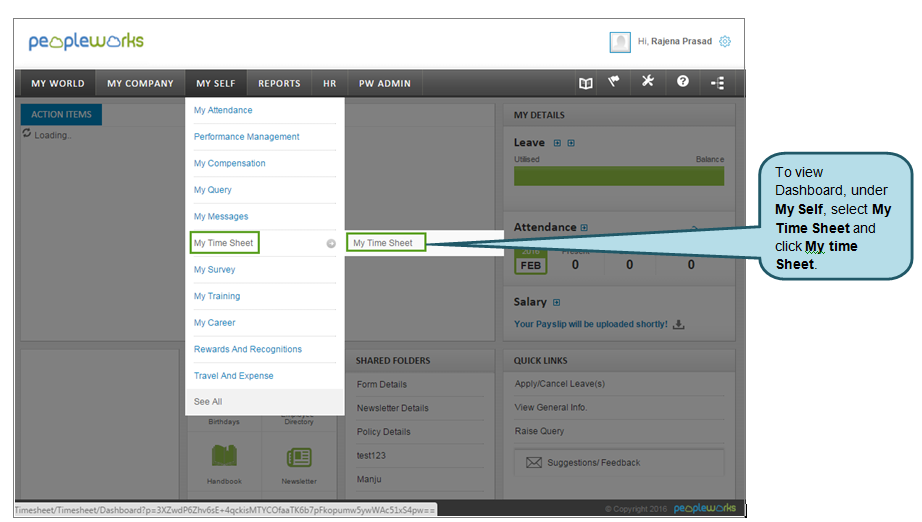Select Performance Management menu entry
The height and width of the screenshot is (522, 922).
click(246, 136)
